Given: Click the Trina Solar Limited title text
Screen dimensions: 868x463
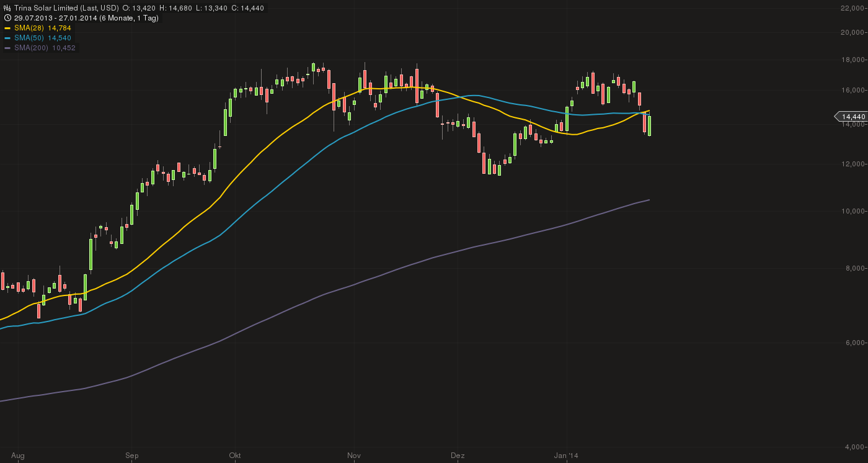Looking at the screenshot, I should pos(46,8).
